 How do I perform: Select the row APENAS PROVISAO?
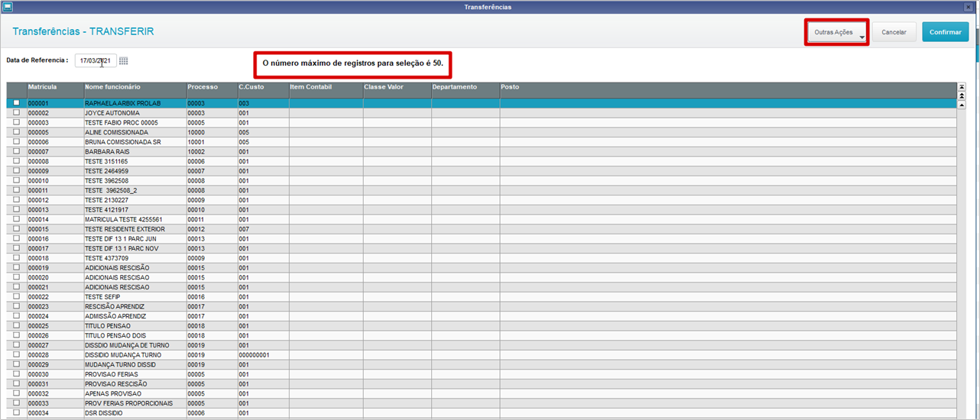coord(482,393)
